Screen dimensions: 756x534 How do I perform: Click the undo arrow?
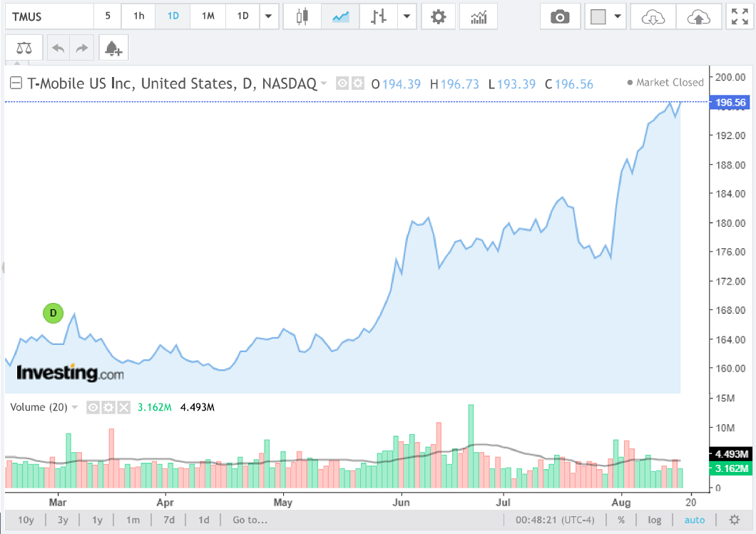58,48
